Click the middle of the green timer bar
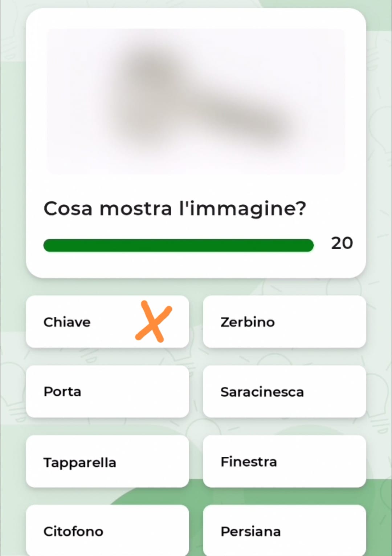This screenshot has height=556, width=392. [178, 245]
